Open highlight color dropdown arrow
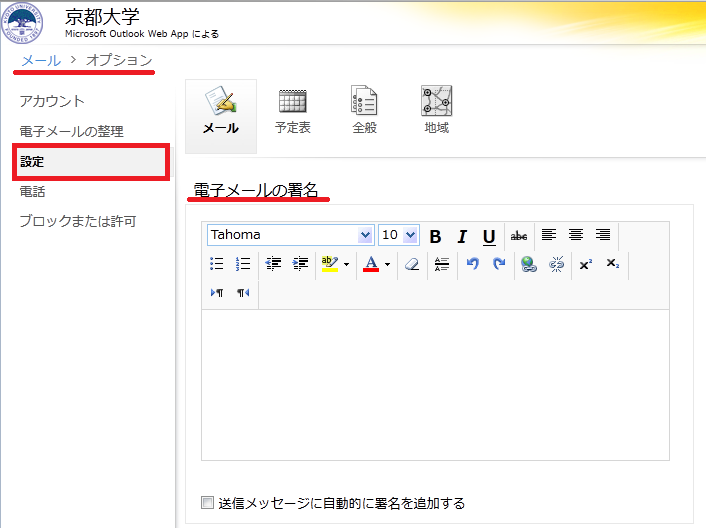Screen dimensions: 706x528 coord(346,264)
